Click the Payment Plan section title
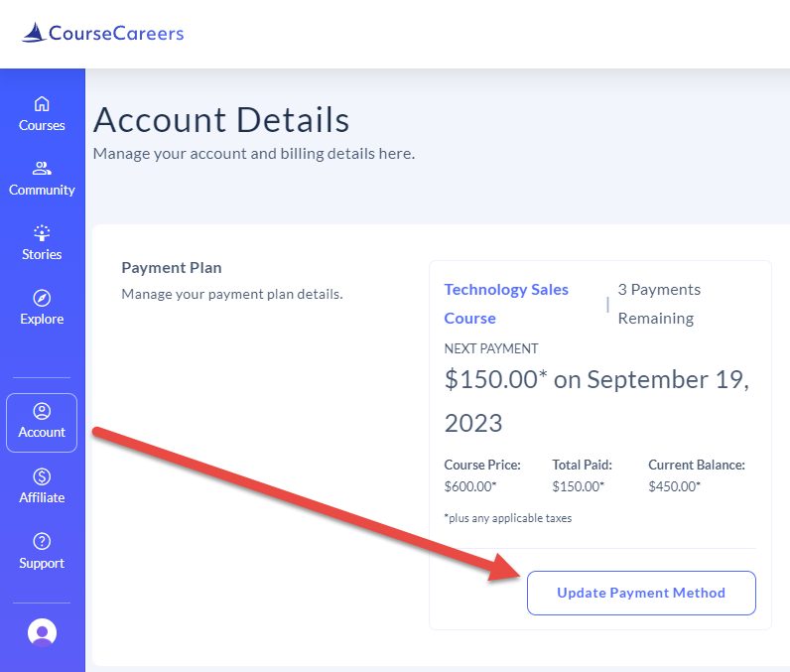This screenshot has height=672, width=790. [172, 268]
